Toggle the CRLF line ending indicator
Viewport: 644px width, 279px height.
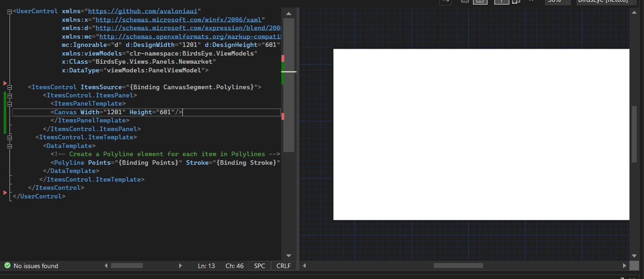pyautogui.click(x=283, y=265)
